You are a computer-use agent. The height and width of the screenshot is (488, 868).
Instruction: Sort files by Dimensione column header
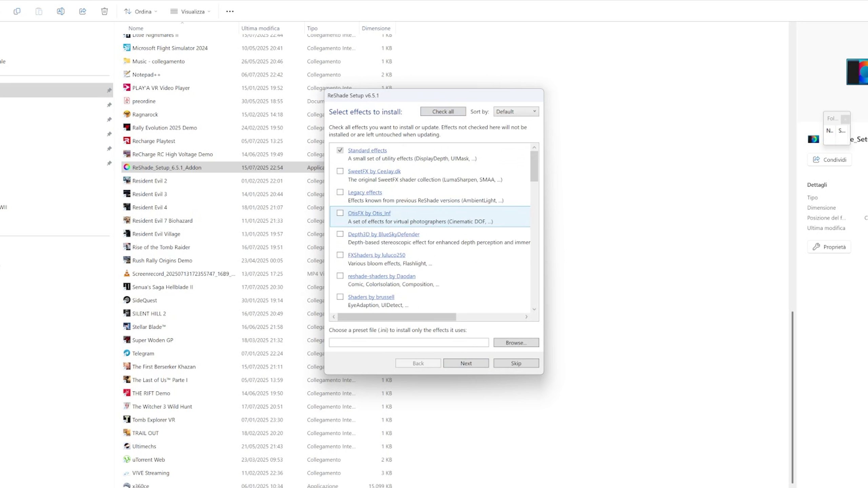(376, 28)
